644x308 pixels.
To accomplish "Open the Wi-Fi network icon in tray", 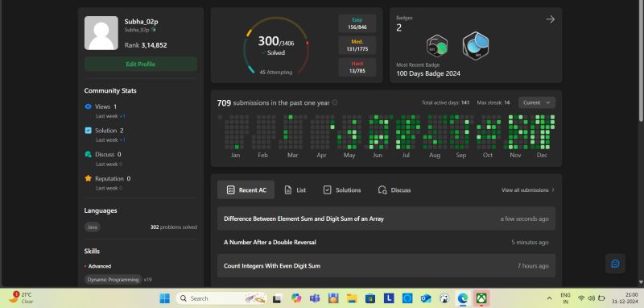I will (581, 298).
